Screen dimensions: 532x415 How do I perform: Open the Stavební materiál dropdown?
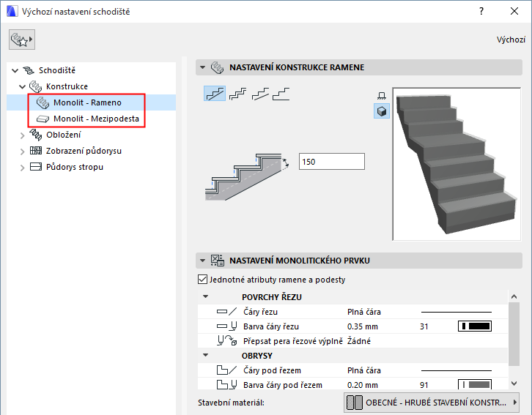tap(432, 403)
